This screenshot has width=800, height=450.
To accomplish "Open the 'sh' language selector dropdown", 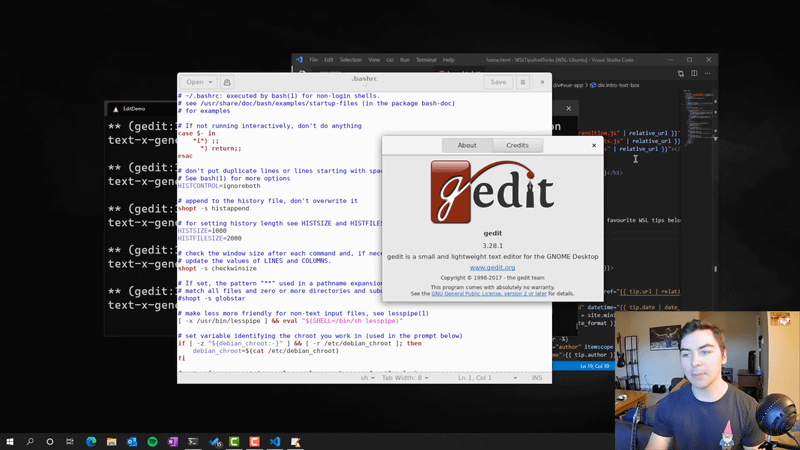I will click(x=367, y=378).
